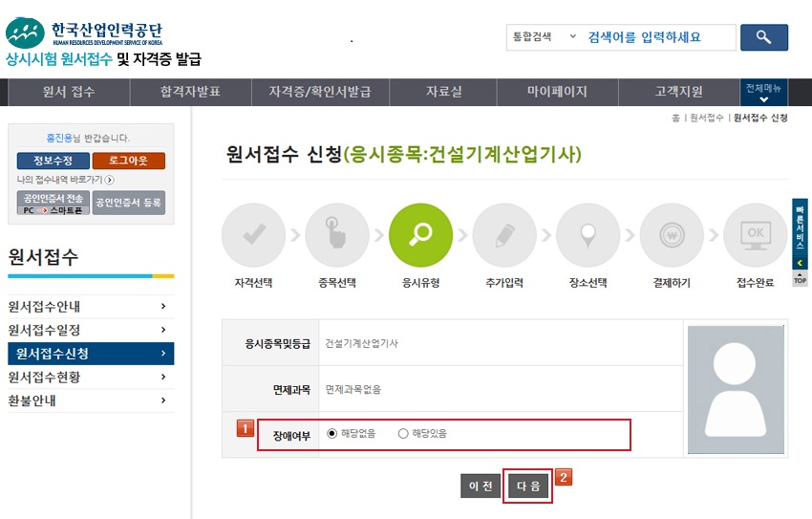Open the 마이페이지 menu
The height and width of the screenshot is (519, 812).
click(x=557, y=92)
